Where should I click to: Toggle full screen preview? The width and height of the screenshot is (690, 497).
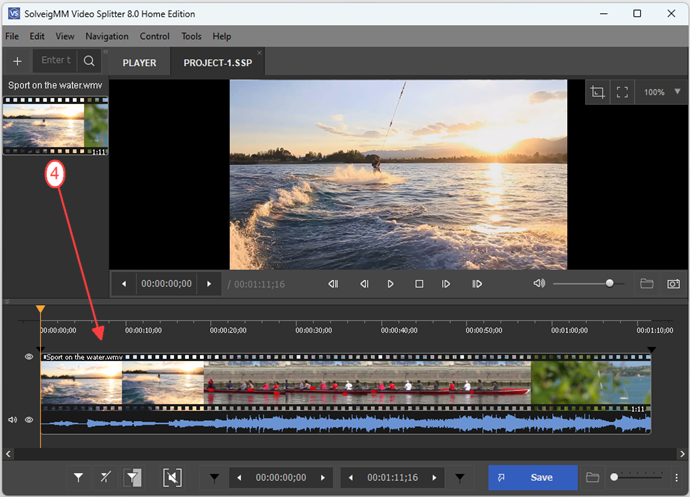pyautogui.click(x=622, y=92)
